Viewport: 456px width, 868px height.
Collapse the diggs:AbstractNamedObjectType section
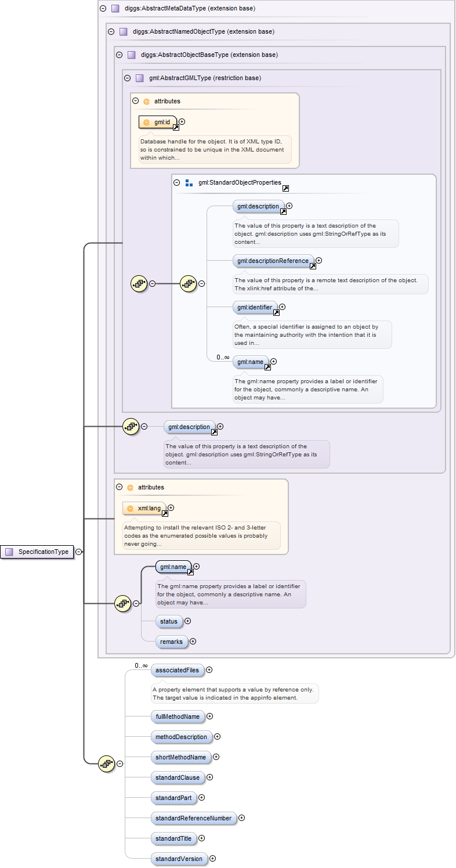click(111, 31)
